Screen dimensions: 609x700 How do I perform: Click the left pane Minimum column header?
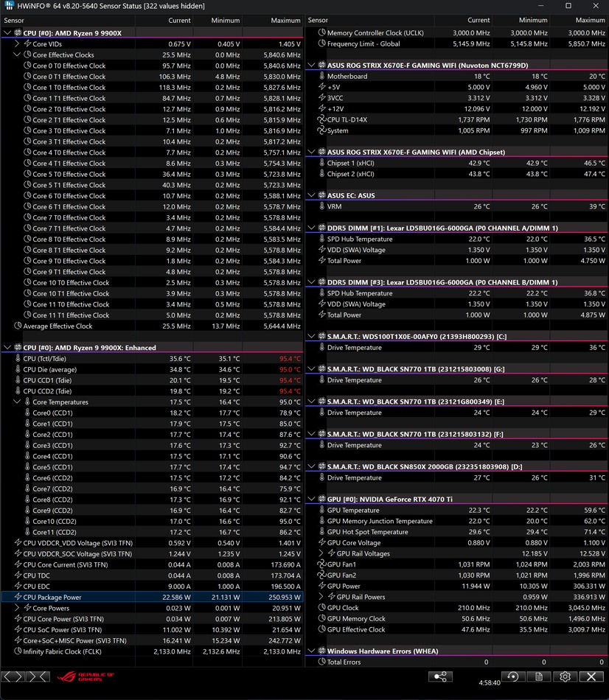tap(218, 21)
